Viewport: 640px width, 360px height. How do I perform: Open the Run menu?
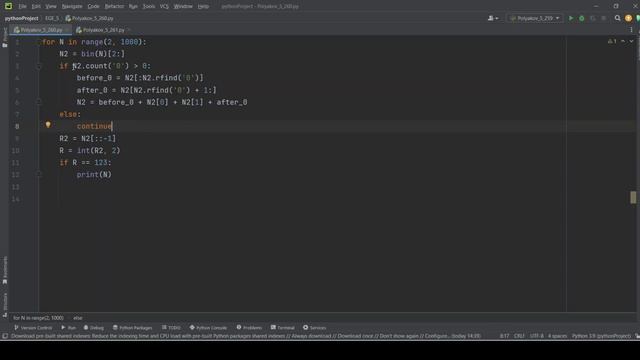(x=133, y=6)
